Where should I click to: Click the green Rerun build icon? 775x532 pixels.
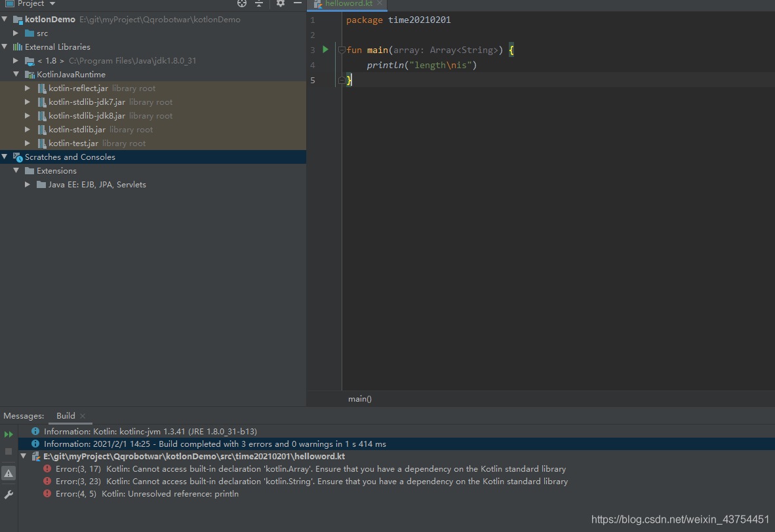tap(9, 434)
